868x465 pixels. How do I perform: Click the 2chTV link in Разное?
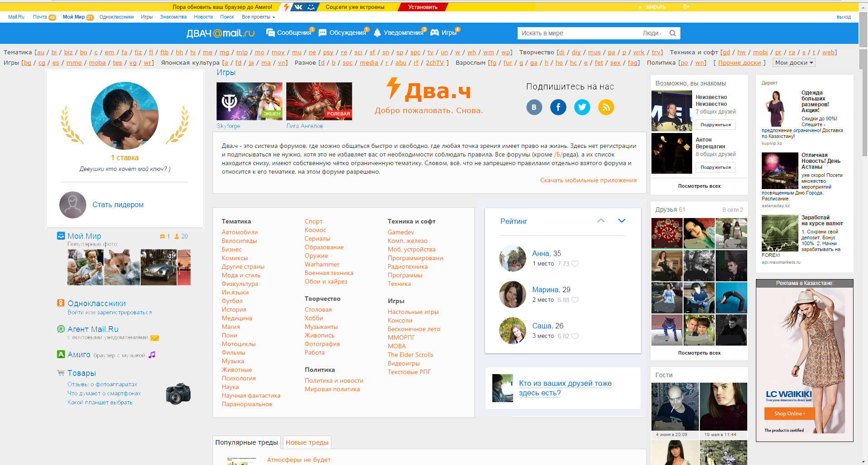[434, 63]
